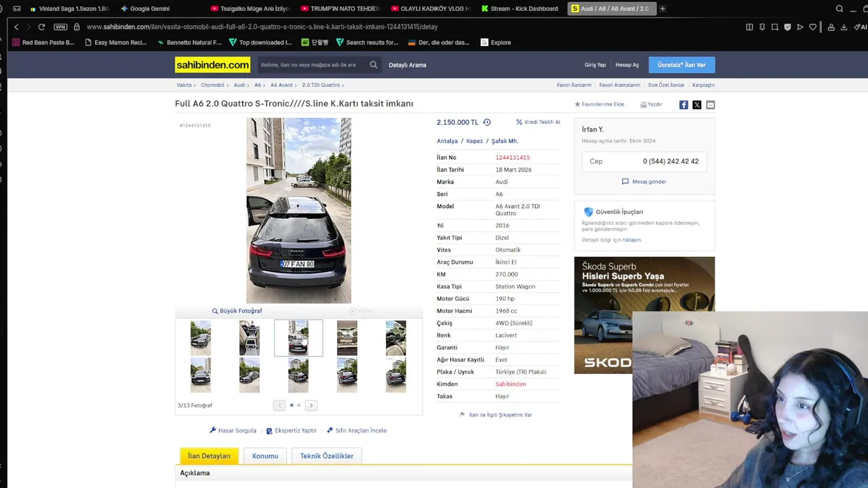Click the Büyük Fotoğraf button
The image size is (868, 488).
pos(237,311)
